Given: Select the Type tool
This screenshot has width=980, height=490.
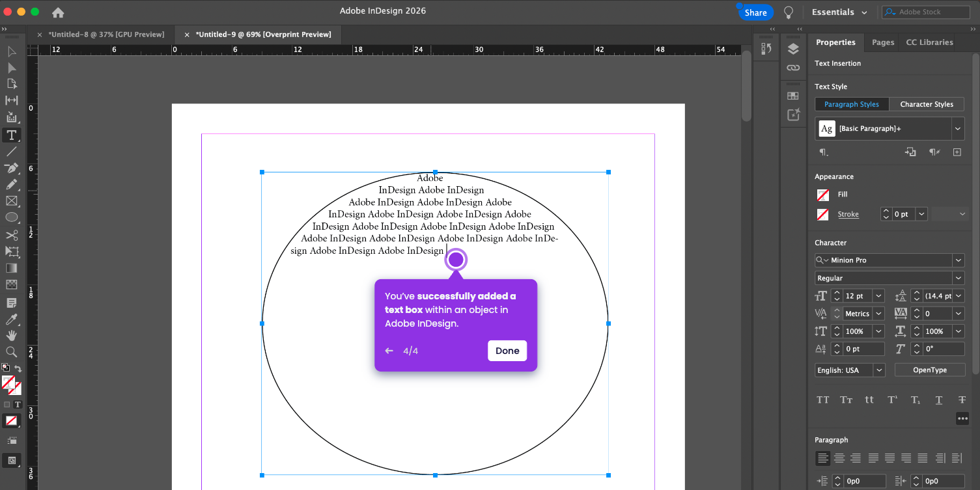Looking at the screenshot, I should (12, 135).
